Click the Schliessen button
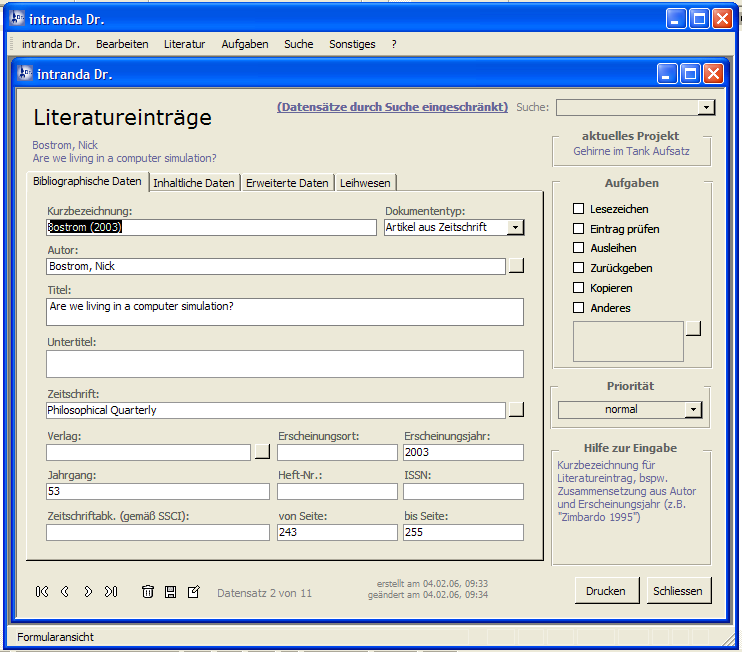 point(679,590)
